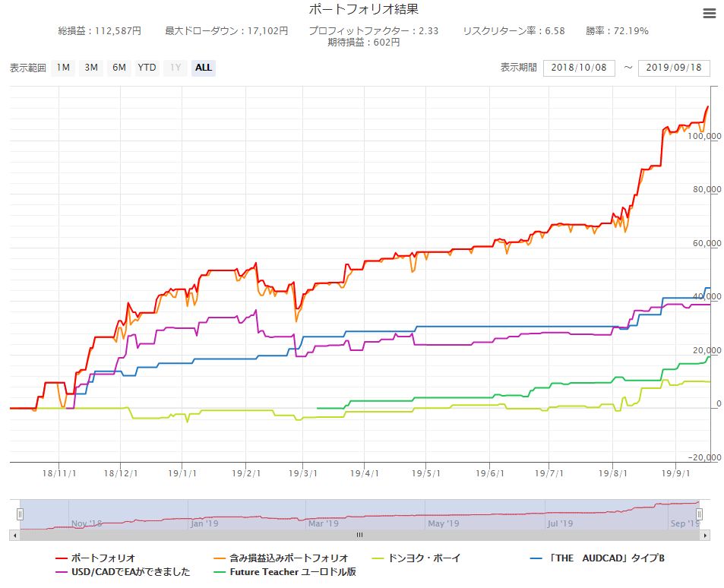Viewport: 724px width, 588px height.
Task: Click the -20,000 y-axis label
Action: [x=704, y=457]
